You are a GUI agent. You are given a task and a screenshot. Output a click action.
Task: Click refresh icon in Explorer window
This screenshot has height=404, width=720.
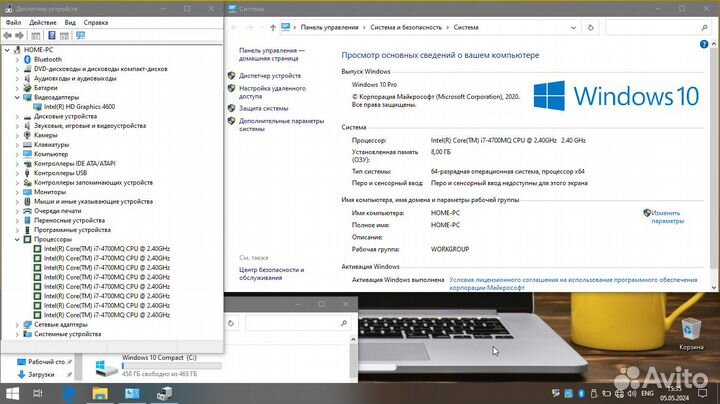click(x=231, y=323)
